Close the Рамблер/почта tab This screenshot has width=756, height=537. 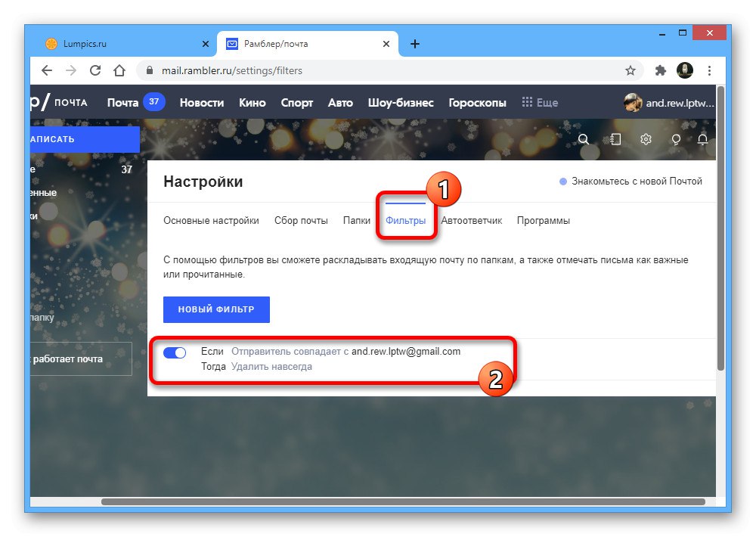pos(386,44)
